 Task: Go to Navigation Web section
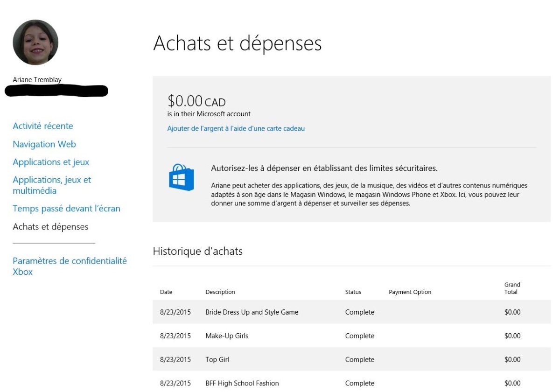(x=44, y=144)
